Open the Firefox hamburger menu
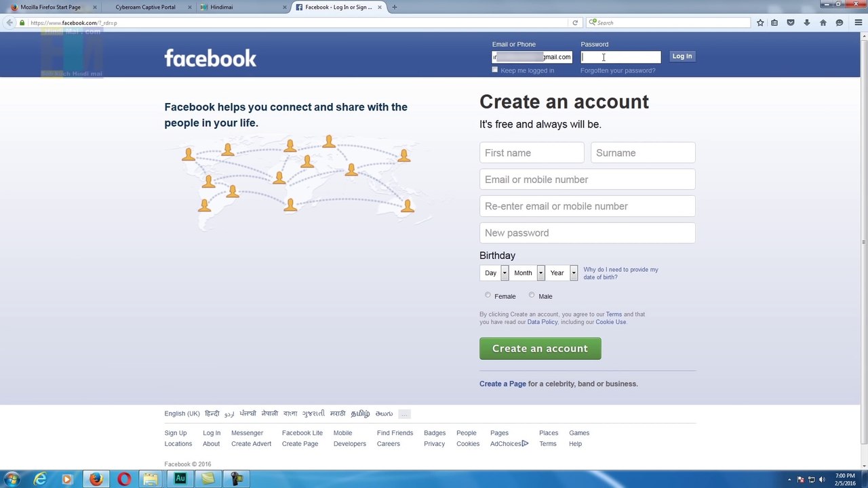This screenshot has height=488, width=868. coord(859,22)
